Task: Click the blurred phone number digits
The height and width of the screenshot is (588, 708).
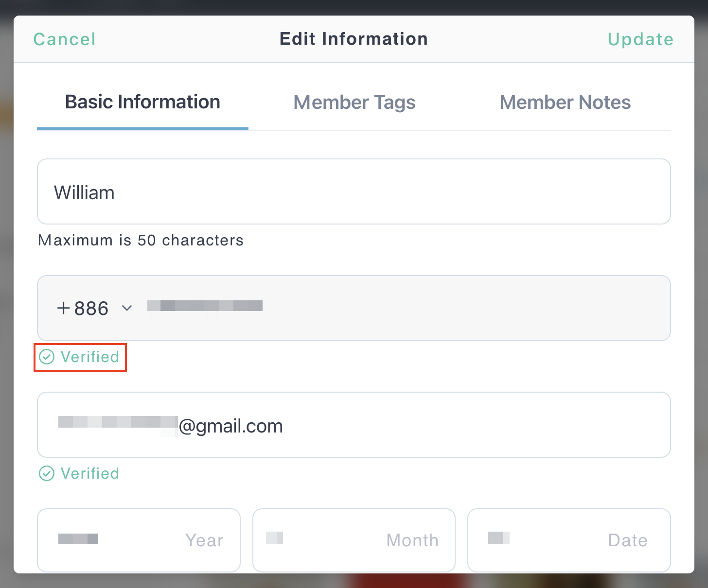Action: click(x=205, y=306)
